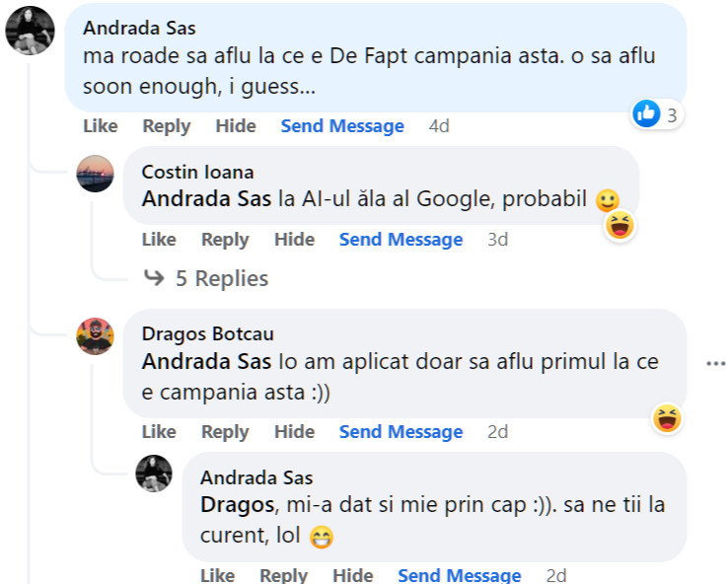Open the three-dot menu beside Dragos Botcau's comment
Viewport: 728px width, 584px height.
tap(715, 364)
